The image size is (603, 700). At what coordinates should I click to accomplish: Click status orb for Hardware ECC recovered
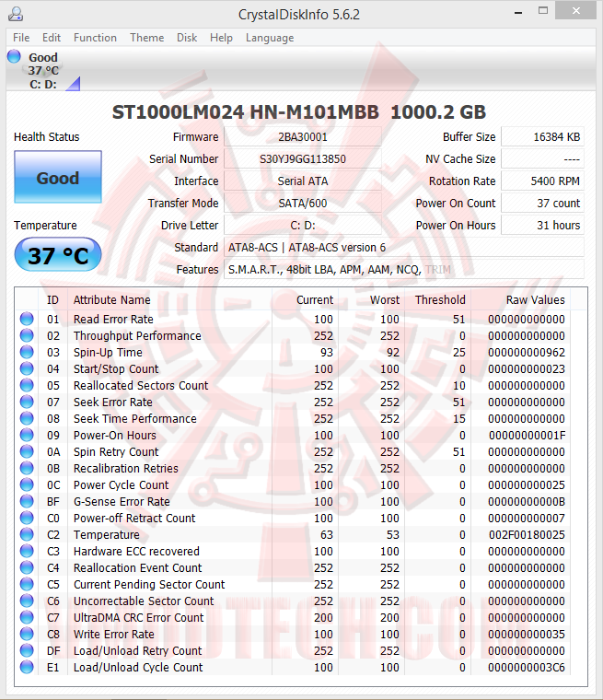[x=27, y=551]
